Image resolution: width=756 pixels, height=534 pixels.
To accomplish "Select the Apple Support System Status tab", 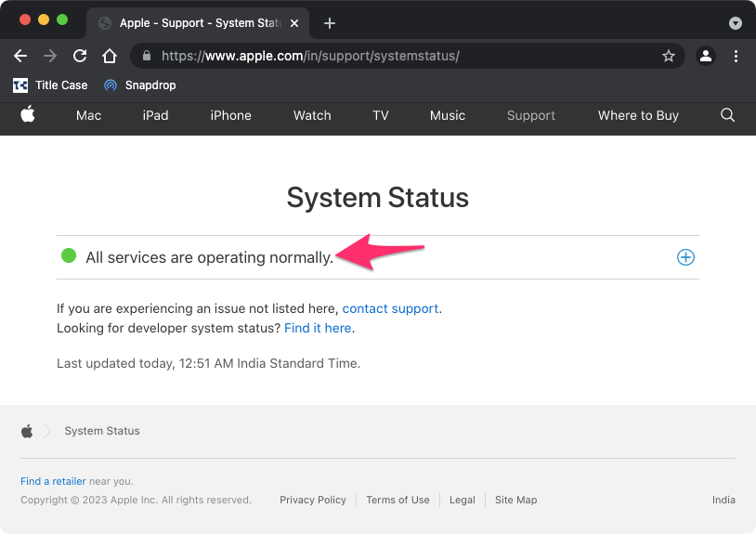I will [x=198, y=23].
